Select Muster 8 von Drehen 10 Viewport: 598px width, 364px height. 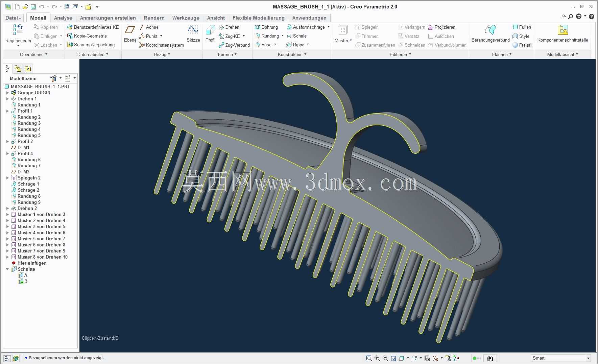[40, 257]
